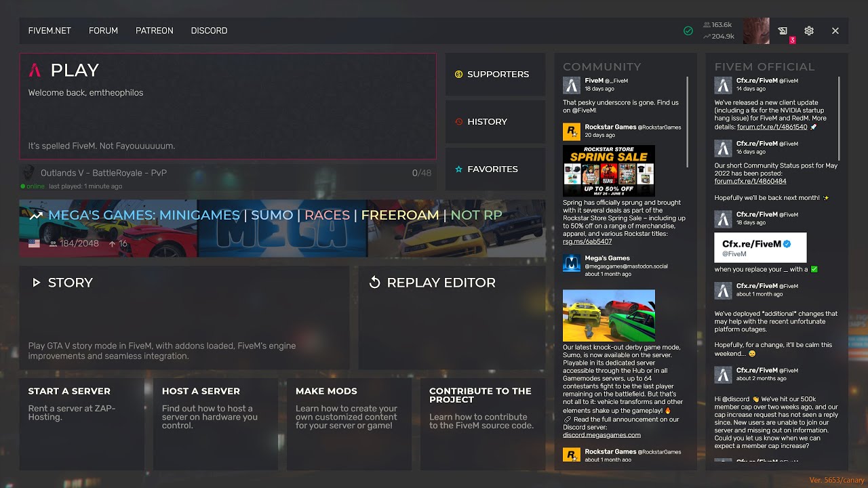Screen dimensions: 868x488
Task: Open the FORUM menu link
Action: (103, 30)
